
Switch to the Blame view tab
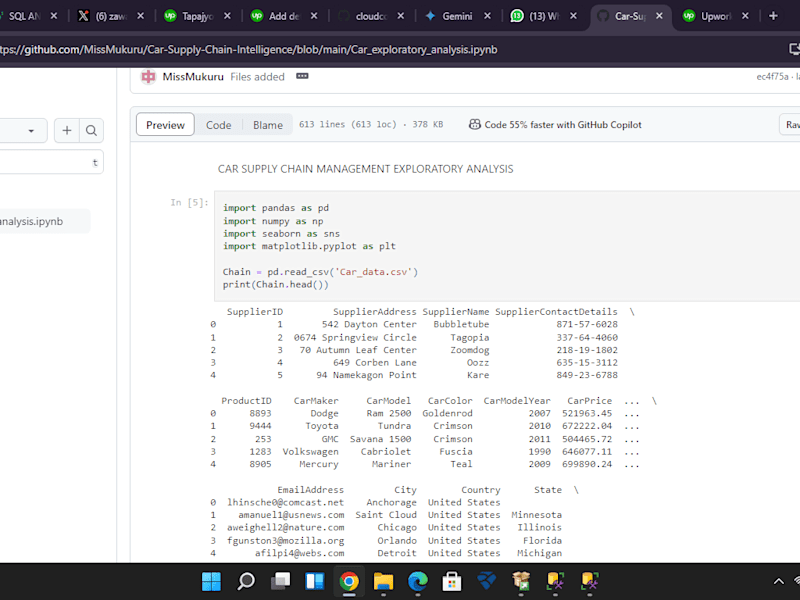268,125
